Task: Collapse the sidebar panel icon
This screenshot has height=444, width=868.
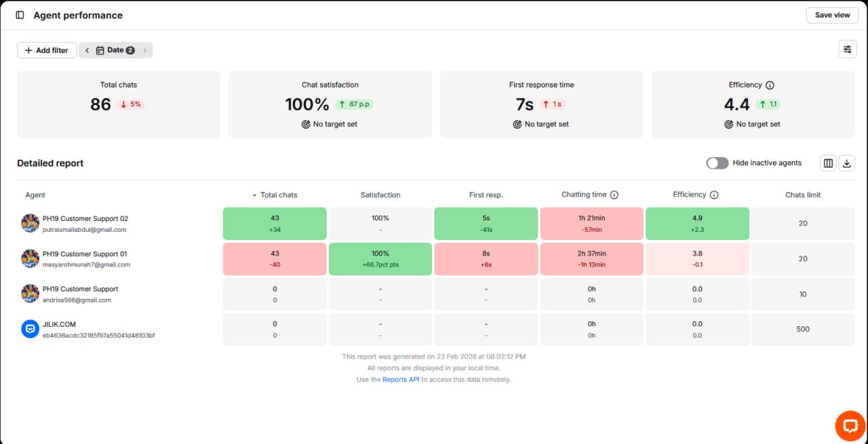Action: pyautogui.click(x=20, y=15)
